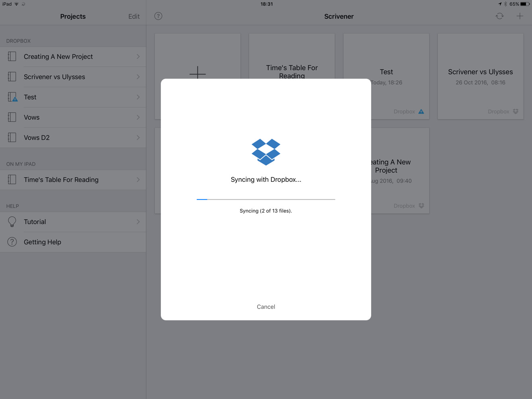Open Time's Table For Reading in sidebar
Screen dimensions: 532x399
(73, 180)
